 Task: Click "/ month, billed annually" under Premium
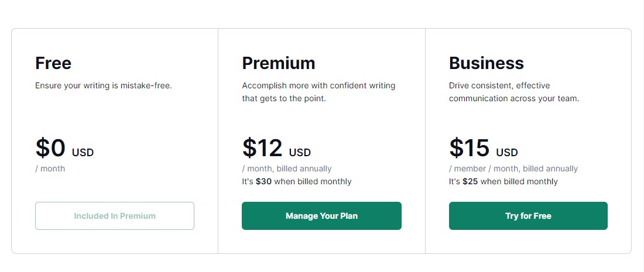[287, 168]
